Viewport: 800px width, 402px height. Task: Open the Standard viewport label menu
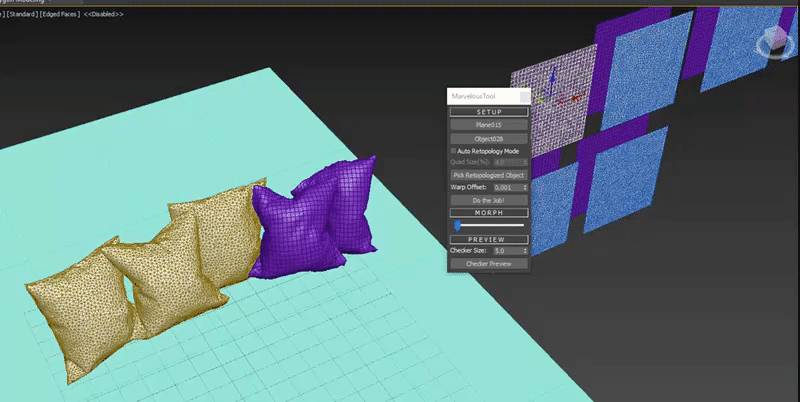(x=22, y=14)
